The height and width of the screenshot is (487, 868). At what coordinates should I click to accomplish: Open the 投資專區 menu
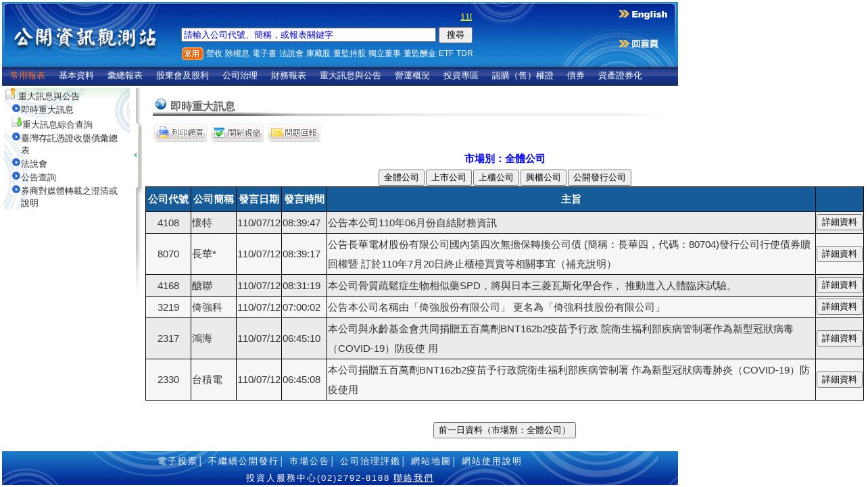(x=461, y=76)
